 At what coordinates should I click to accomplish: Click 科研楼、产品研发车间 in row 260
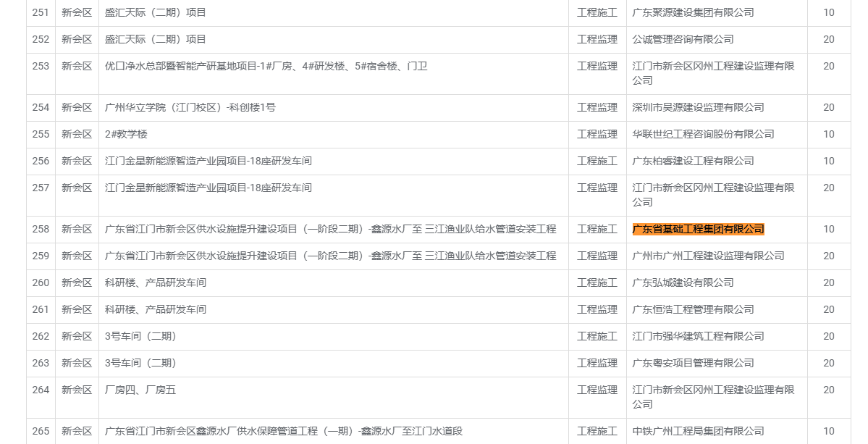[156, 283]
